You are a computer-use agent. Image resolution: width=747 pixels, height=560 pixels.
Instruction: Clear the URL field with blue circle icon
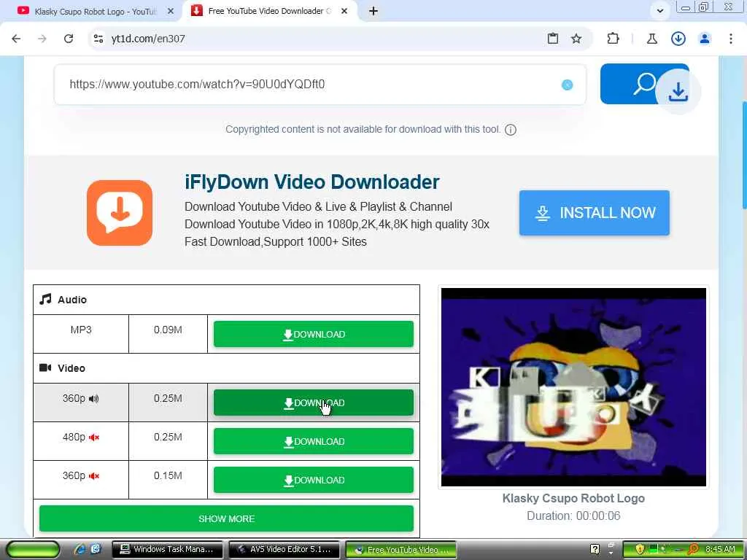click(567, 85)
